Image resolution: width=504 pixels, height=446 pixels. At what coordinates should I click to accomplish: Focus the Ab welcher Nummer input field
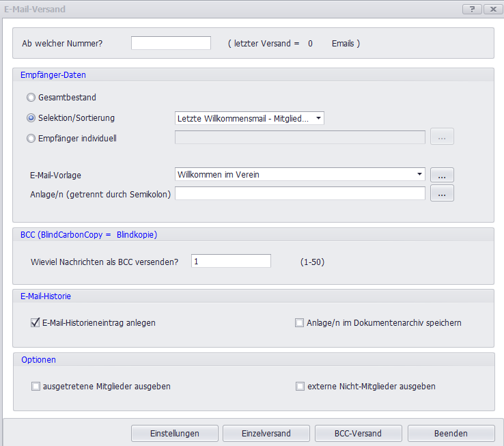pyautogui.click(x=171, y=43)
